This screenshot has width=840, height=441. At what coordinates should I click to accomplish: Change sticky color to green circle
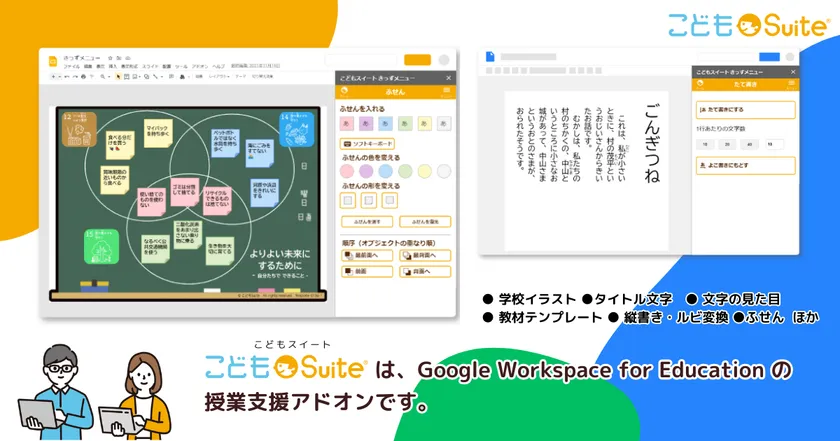click(405, 171)
